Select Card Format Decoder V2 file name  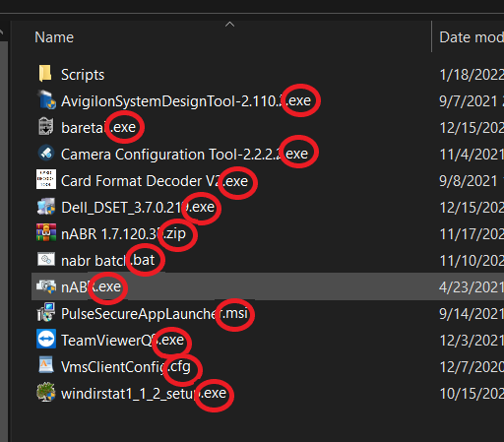point(155,181)
